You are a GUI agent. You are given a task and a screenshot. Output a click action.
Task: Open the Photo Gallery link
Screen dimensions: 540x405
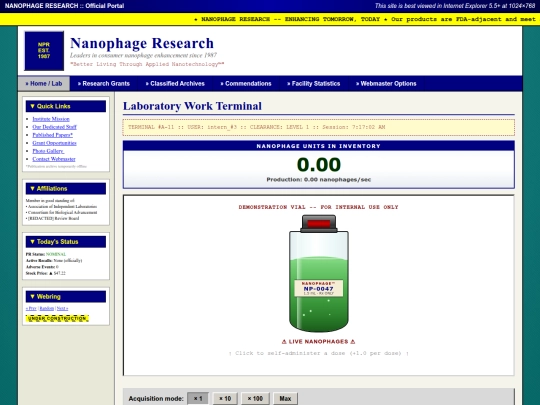(x=48, y=151)
